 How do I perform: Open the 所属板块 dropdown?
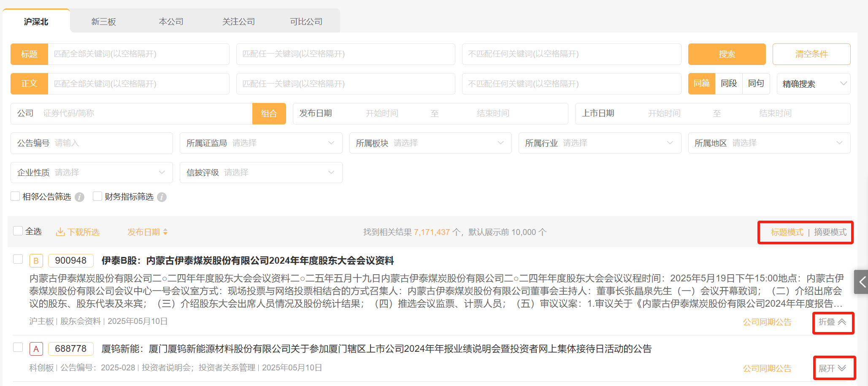coord(430,143)
